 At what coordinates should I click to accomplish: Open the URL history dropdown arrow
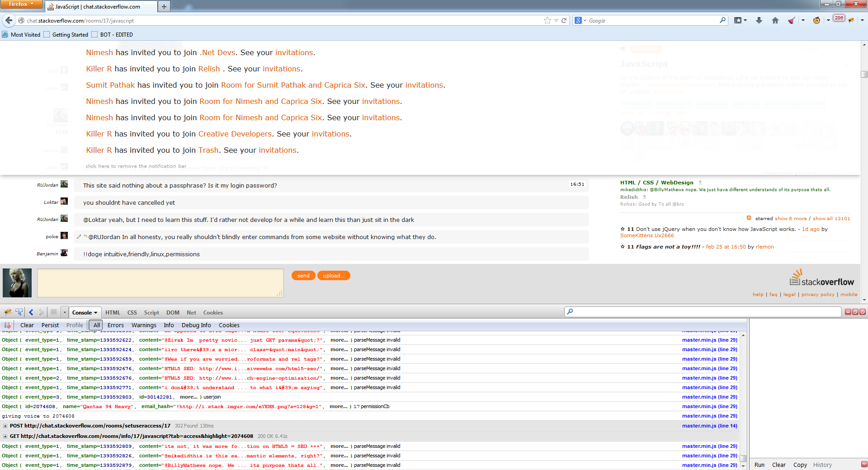[556, 20]
